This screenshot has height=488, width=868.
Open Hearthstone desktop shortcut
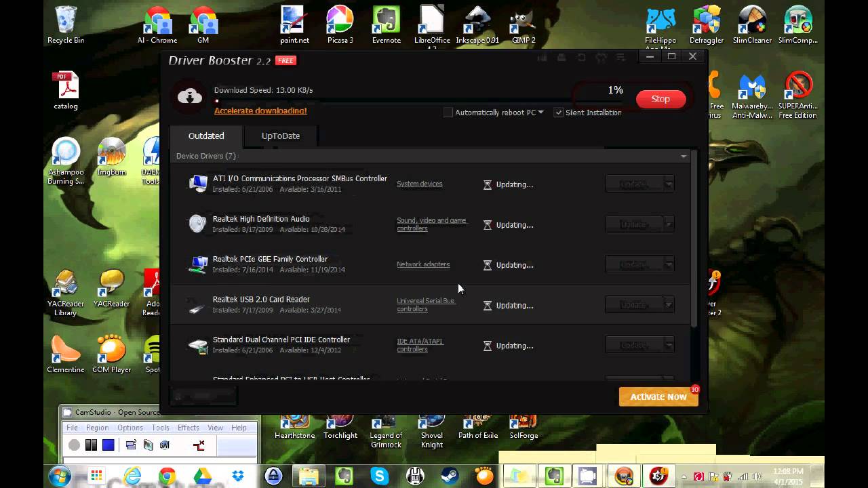(x=294, y=427)
